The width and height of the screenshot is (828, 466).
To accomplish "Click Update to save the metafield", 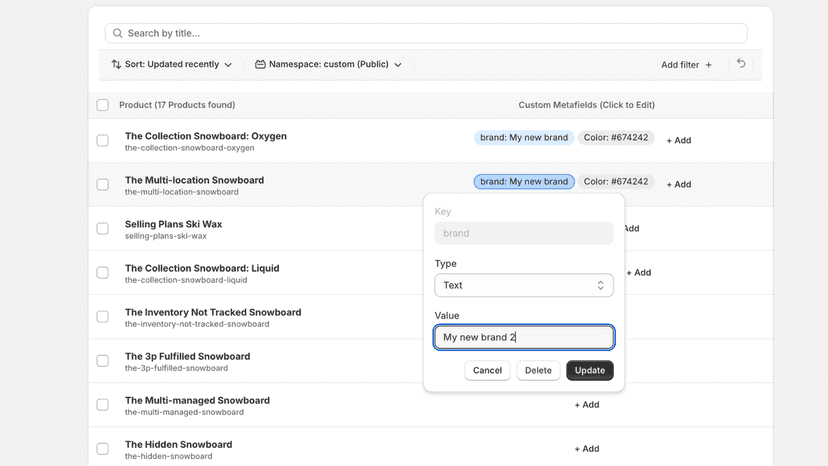I will tap(590, 370).
